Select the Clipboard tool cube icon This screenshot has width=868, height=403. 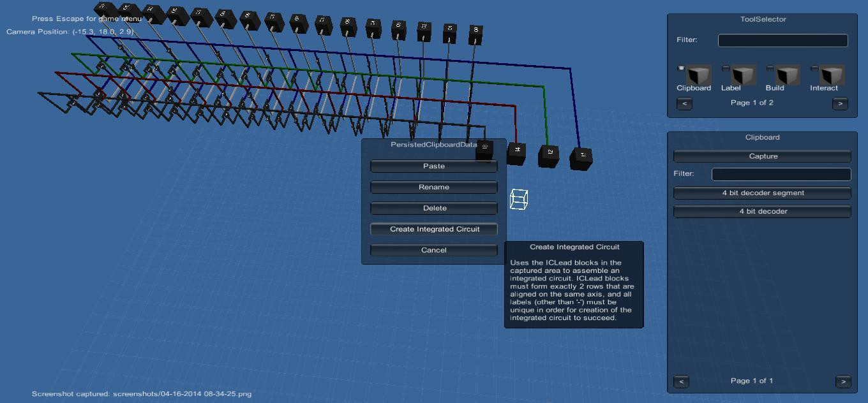click(x=698, y=74)
